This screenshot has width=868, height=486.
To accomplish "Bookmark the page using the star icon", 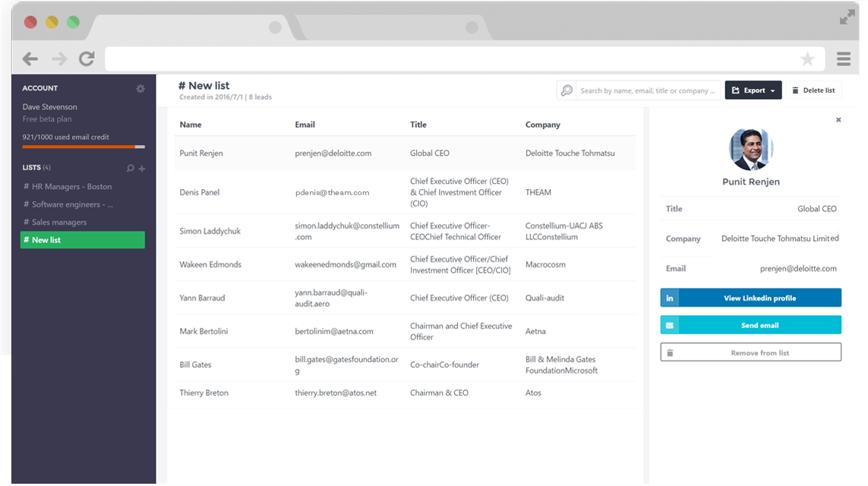I will (808, 58).
